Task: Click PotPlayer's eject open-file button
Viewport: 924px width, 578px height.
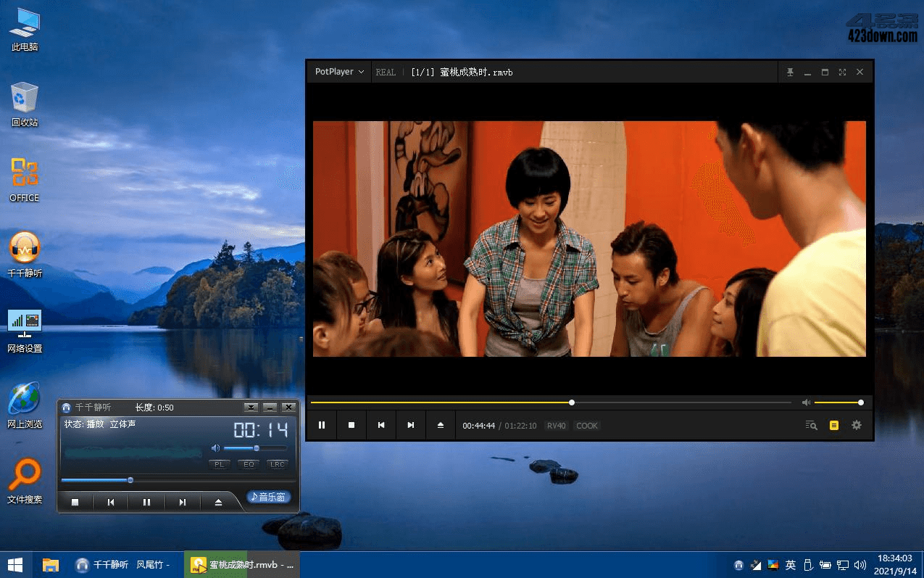Action: (x=441, y=425)
